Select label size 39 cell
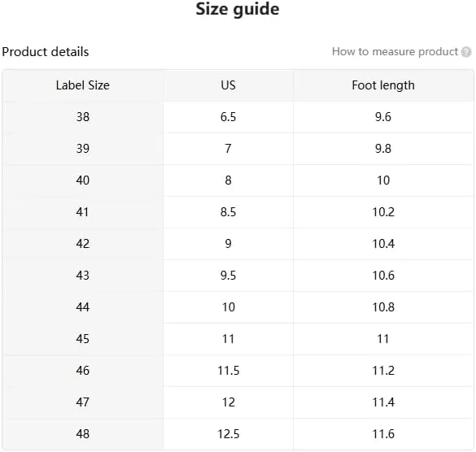This screenshot has height=452, width=476. tap(83, 149)
